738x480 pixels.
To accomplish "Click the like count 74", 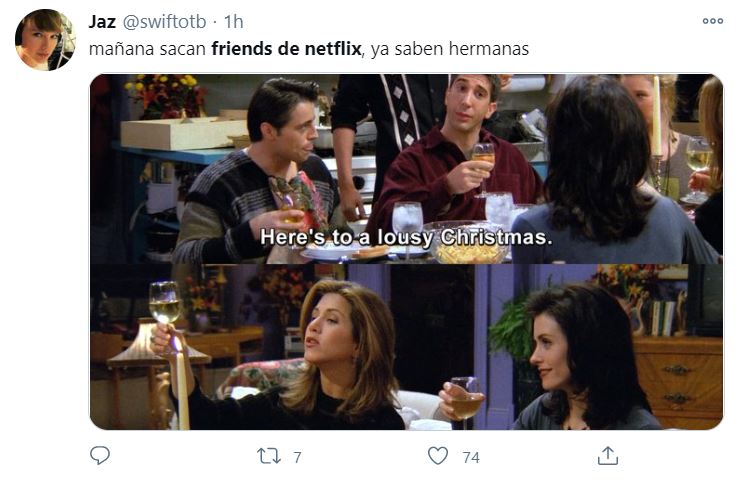I will click(x=471, y=457).
